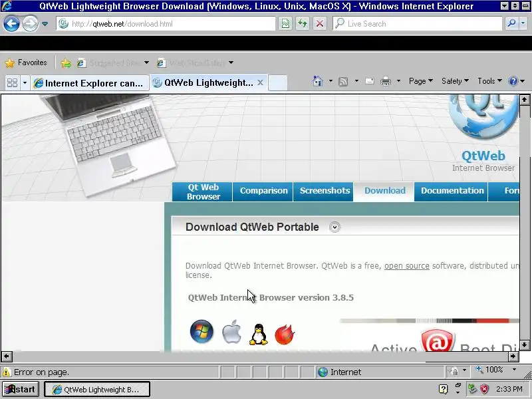Viewport: 532px width, 399px height.
Task: Click the 100% zoom level button
Action: point(490,370)
